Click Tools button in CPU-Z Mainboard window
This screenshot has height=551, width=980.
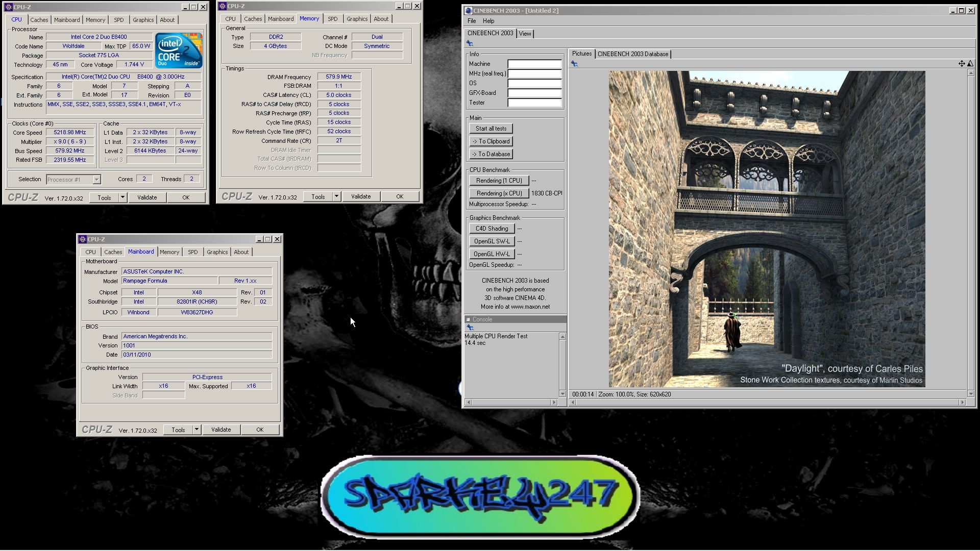point(178,430)
